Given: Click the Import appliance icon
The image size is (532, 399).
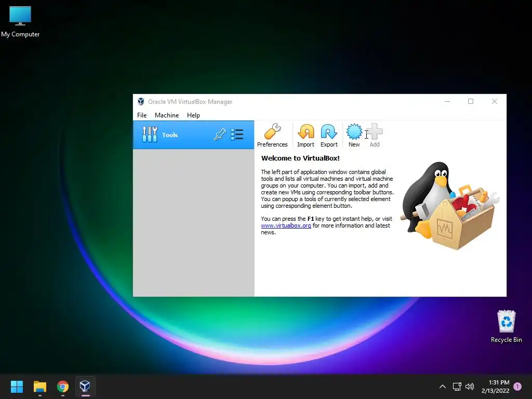Looking at the screenshot, I should [x=305, y=135].
